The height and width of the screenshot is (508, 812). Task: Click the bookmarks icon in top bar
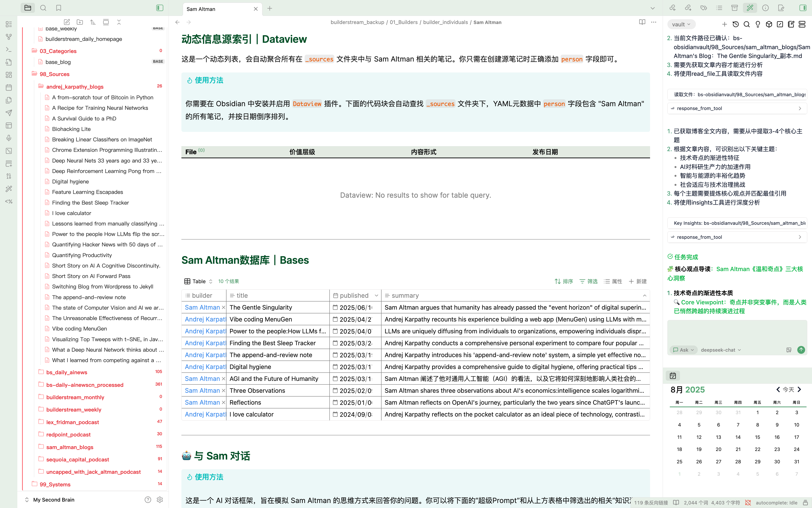tap(59, 8)
